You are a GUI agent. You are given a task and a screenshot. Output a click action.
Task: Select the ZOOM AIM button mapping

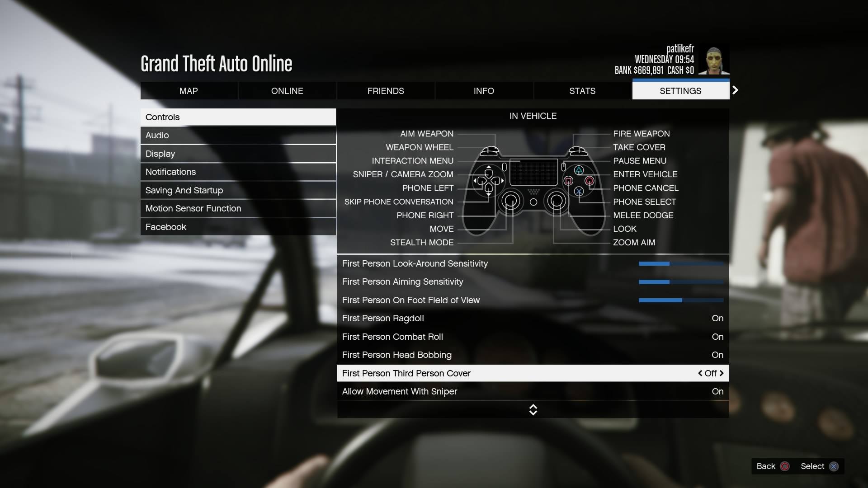pyautogui.click(x=634, y=243)
